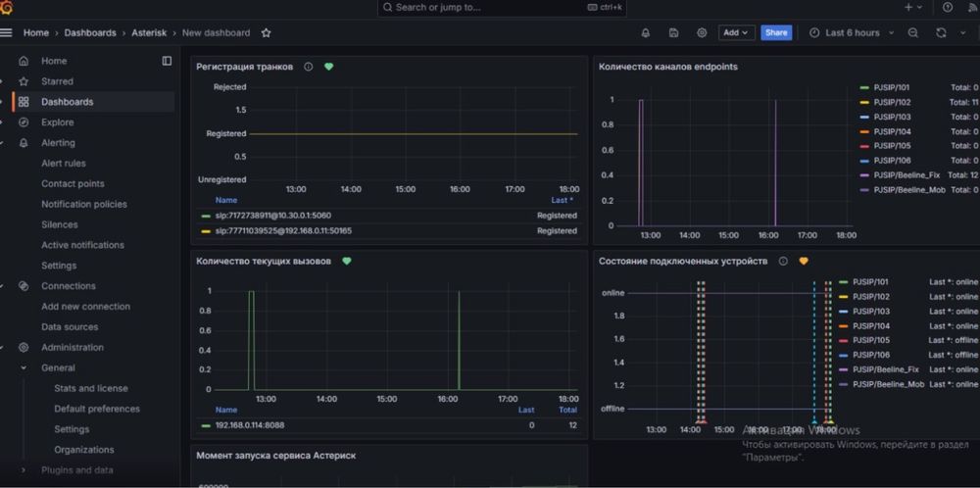980x488 pixels.
Task: Click the Share button
Action: pos(776,33)
